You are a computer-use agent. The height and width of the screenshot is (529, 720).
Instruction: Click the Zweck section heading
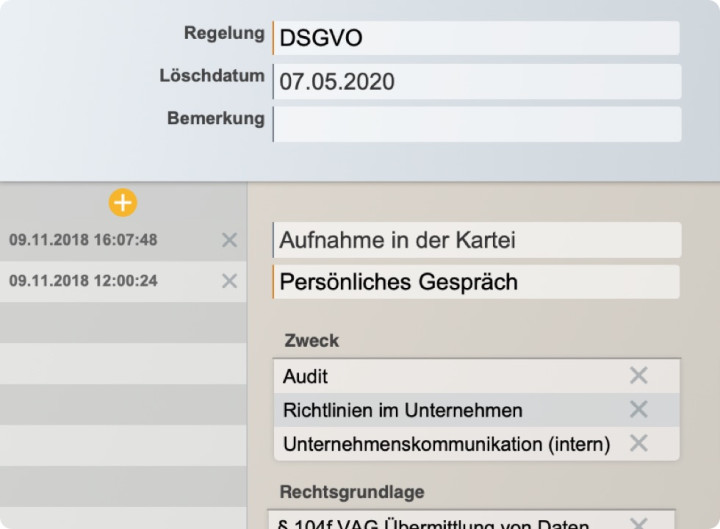coord(311,341)
